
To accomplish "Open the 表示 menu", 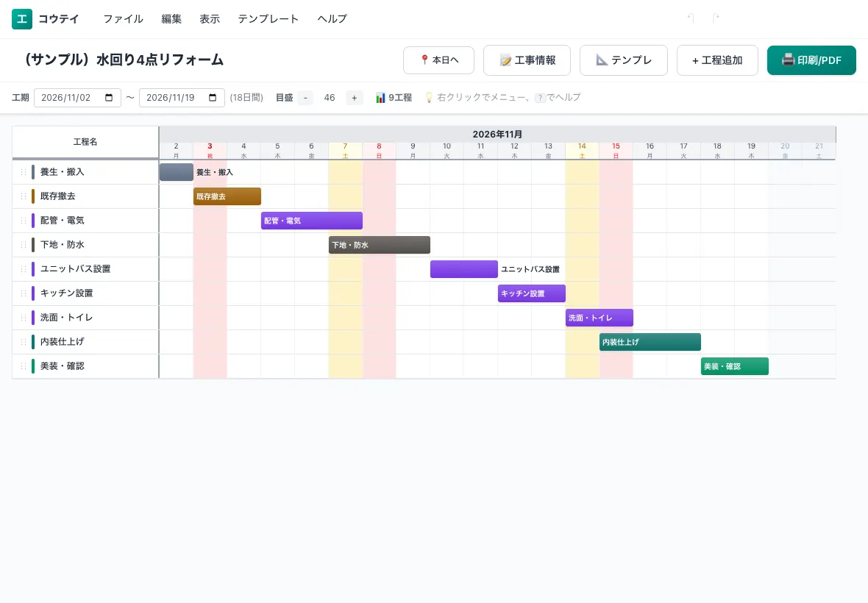I will click(x=209, y=19).
